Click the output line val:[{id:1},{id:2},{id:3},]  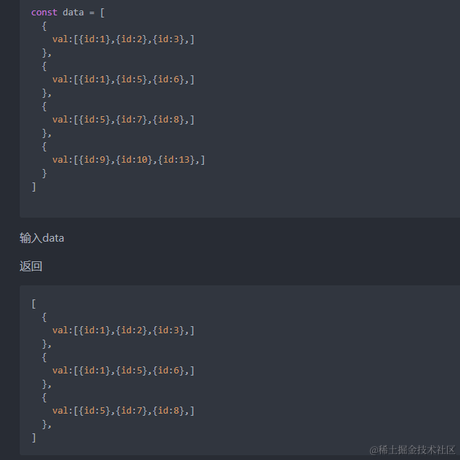point(123,330)
